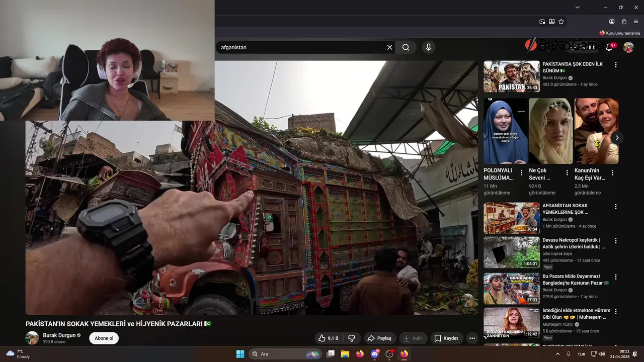The image size is (644, 362).
Task: Open YouTube notifications bell
Action: pyautogui.click(x=609, y=47)
